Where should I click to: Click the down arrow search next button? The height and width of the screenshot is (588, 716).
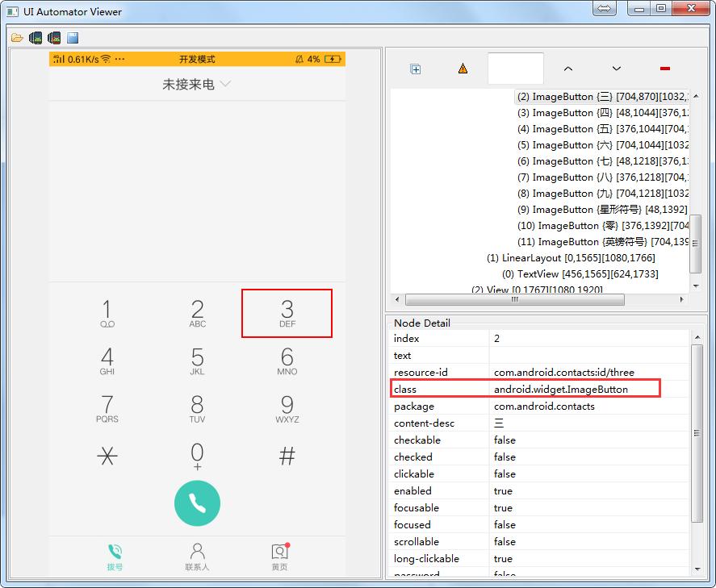tap(616, 69)
